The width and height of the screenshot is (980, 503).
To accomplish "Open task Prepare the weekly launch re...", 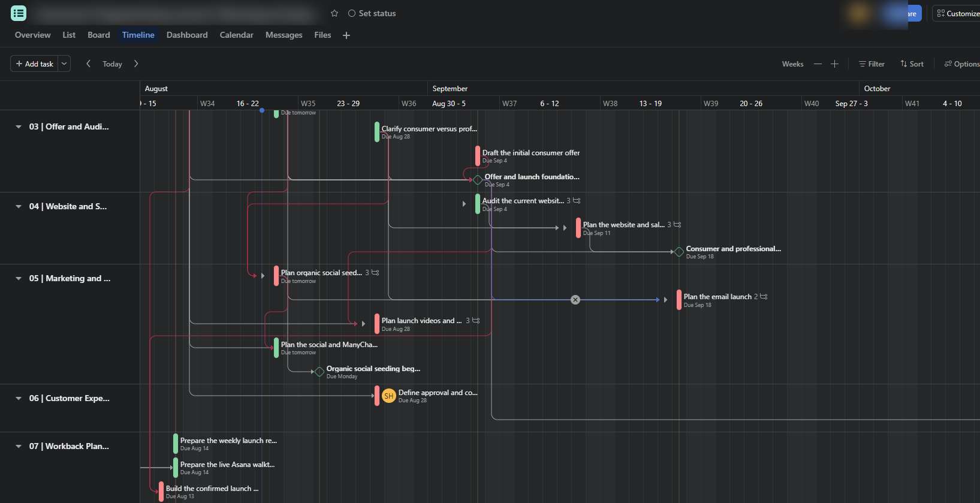I will 228,441.
